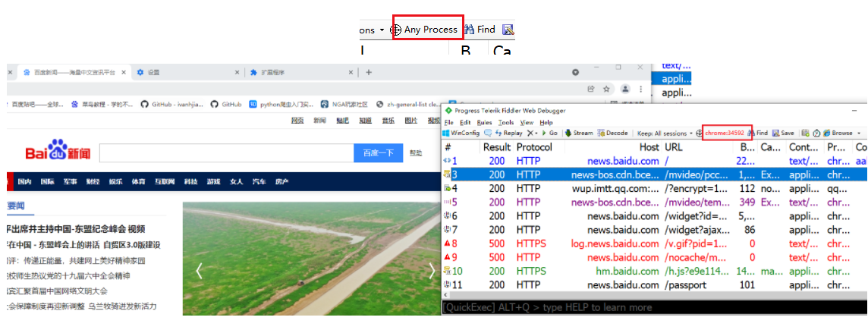
Task: Switch to 设置 settings browser tab
Action: click(x=187, y=73)
